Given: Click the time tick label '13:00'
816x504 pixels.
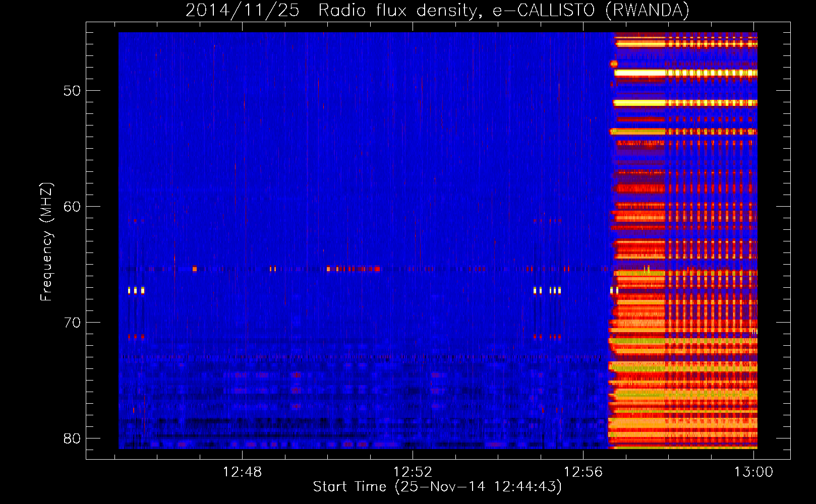Looking at the screenshot, I should 753,472.
